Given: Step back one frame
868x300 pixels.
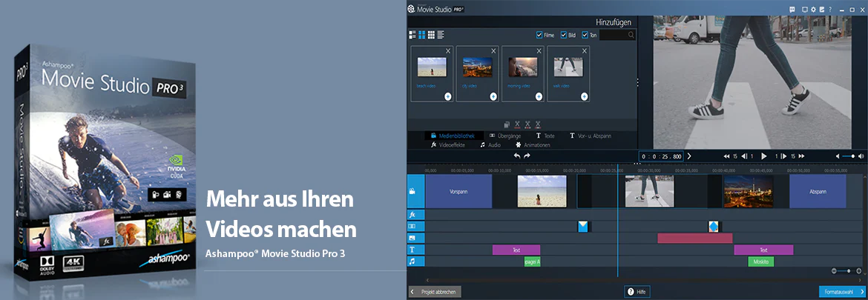Looking at the screenshot, I should 745,156.
